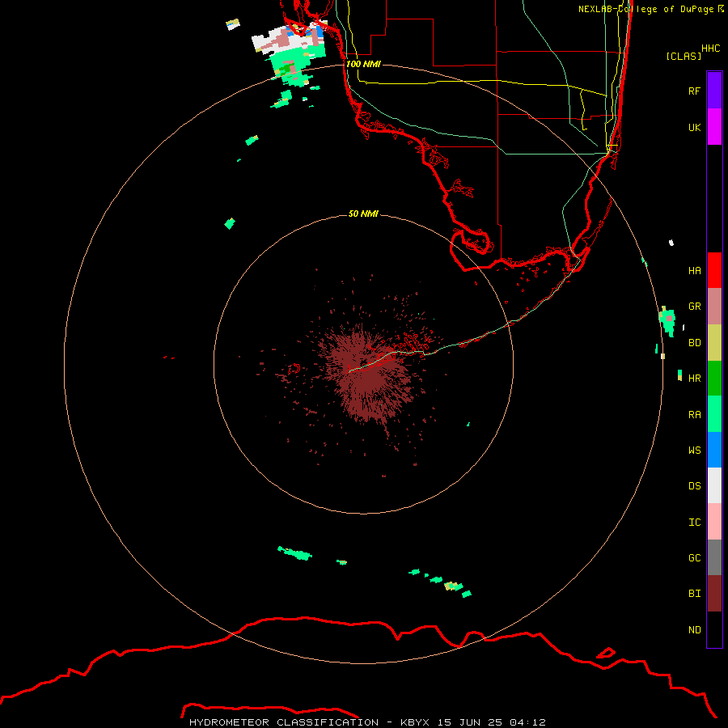Click the BI legend label
This screenshot has width=728, height=728.
[694, 594]
